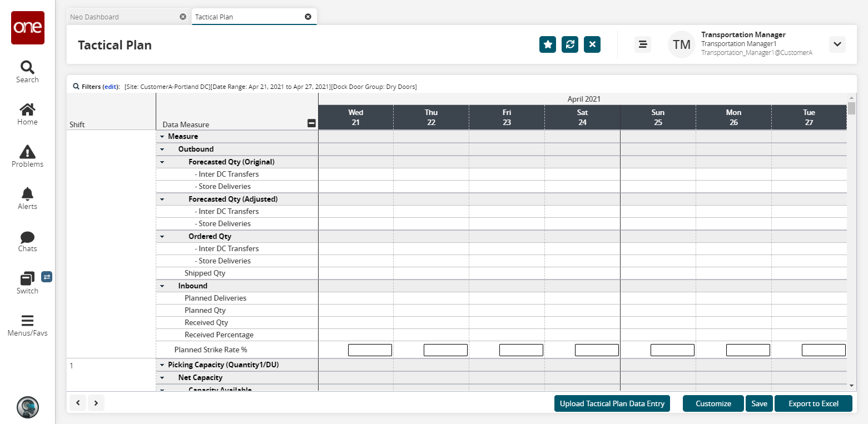Add Tactical Plan to favorites star
Image resolution: width=868 pixels, height=424 pixels.
tap(548, 44)
